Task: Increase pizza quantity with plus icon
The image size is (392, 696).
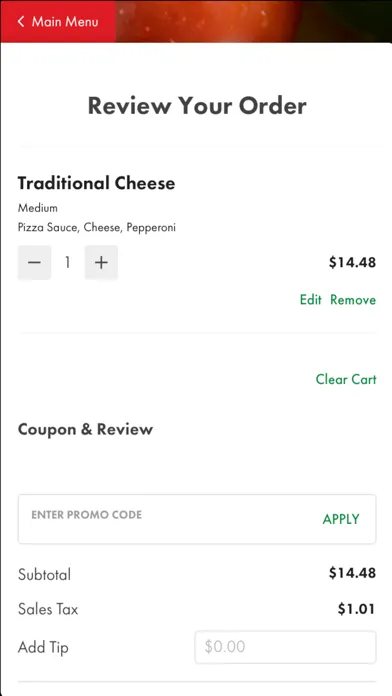Action: 101,262
